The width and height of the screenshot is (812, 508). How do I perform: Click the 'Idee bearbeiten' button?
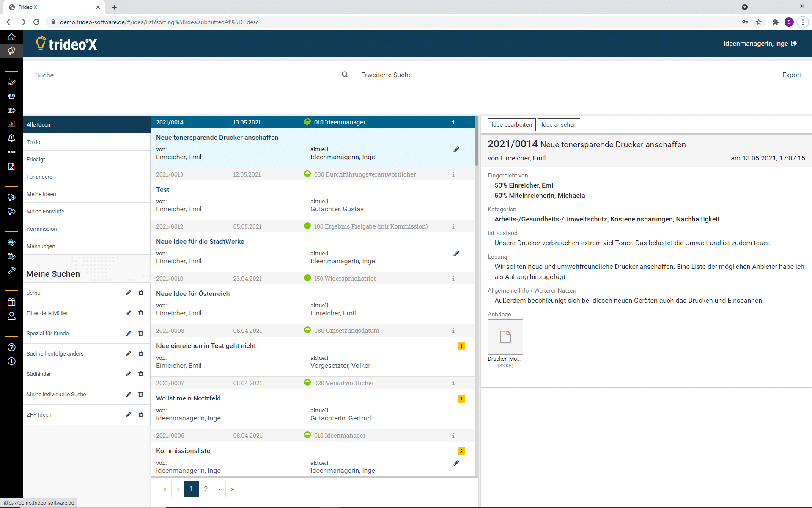click(x=511, y=124)
